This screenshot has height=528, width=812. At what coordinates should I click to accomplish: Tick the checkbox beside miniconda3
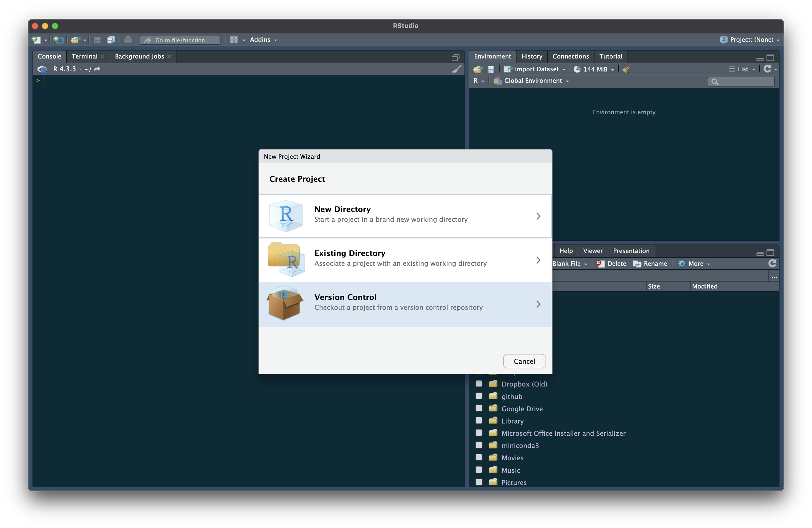click(x=479, y=445)
